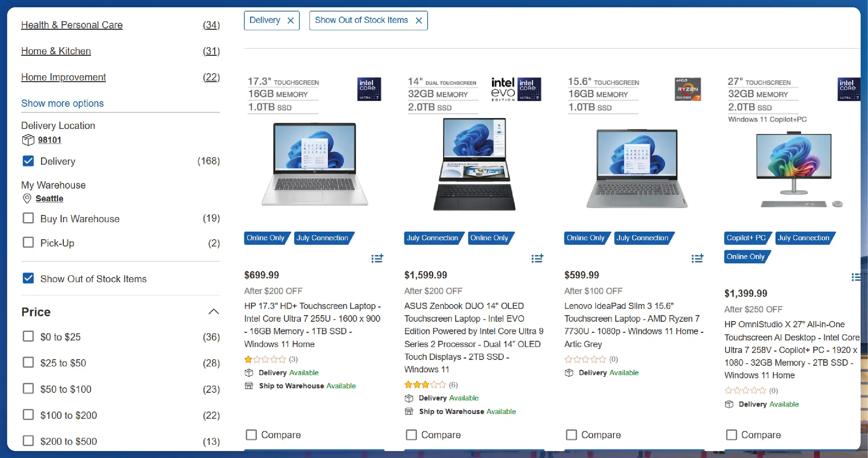Viewport: 868px width, 458px height.
Task: Select the Home Improvement category
Action: click(63, 77)
